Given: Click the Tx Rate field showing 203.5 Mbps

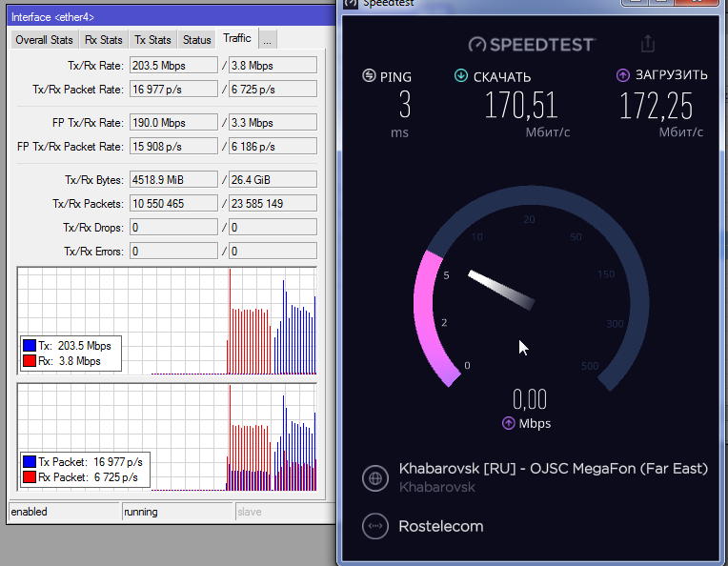Looking at the screenshot, I should point(173,66).
